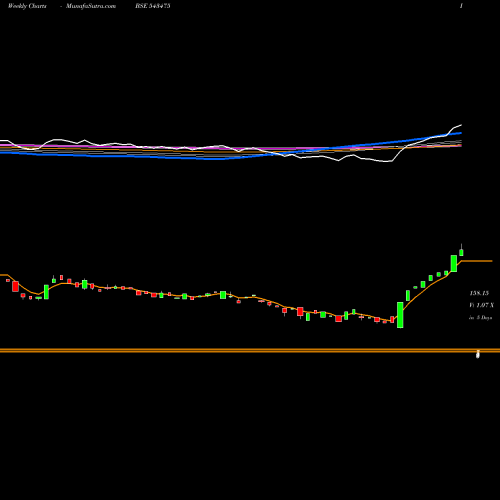Click the tall green candle at the breakout
Viewport: 500px width, 500px height.
(400, 315)
